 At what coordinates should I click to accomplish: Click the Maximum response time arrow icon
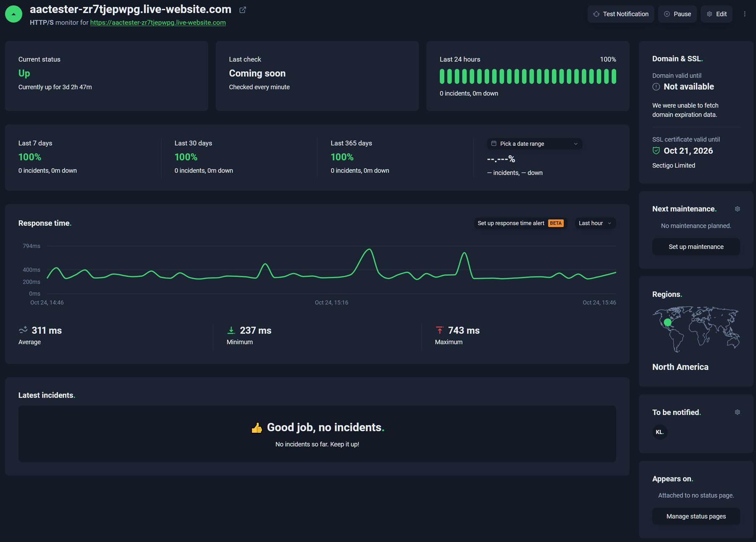point(440,330)
